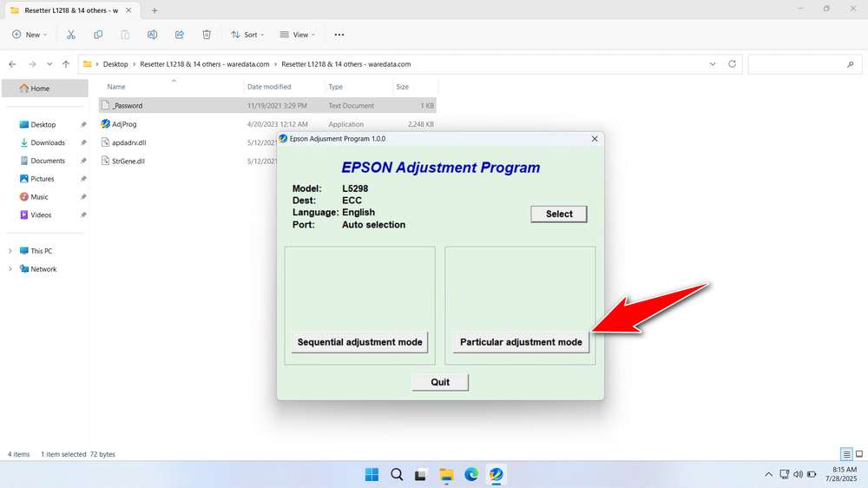Open the clock and date flyout

(841, 474)
